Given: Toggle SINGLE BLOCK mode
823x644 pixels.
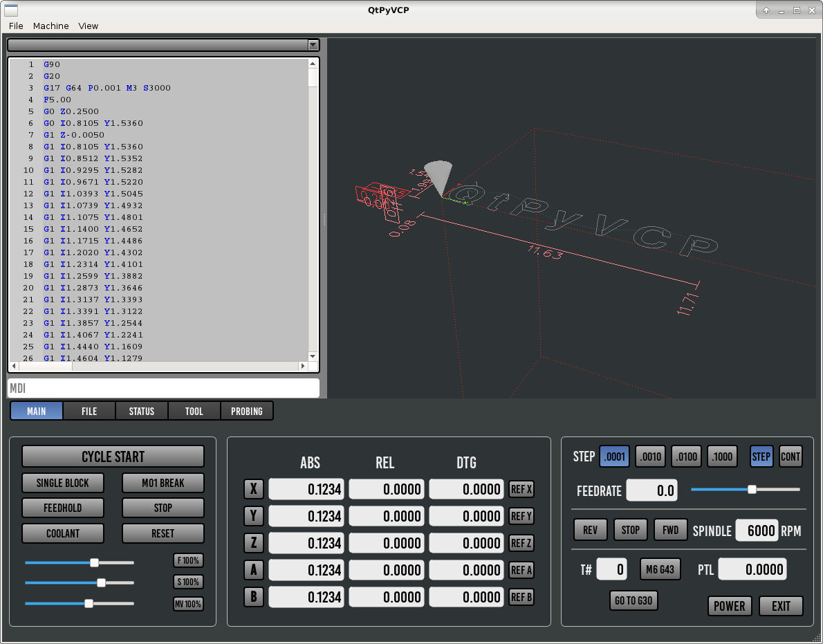Looking at the screenshot, I should (63, 483).
